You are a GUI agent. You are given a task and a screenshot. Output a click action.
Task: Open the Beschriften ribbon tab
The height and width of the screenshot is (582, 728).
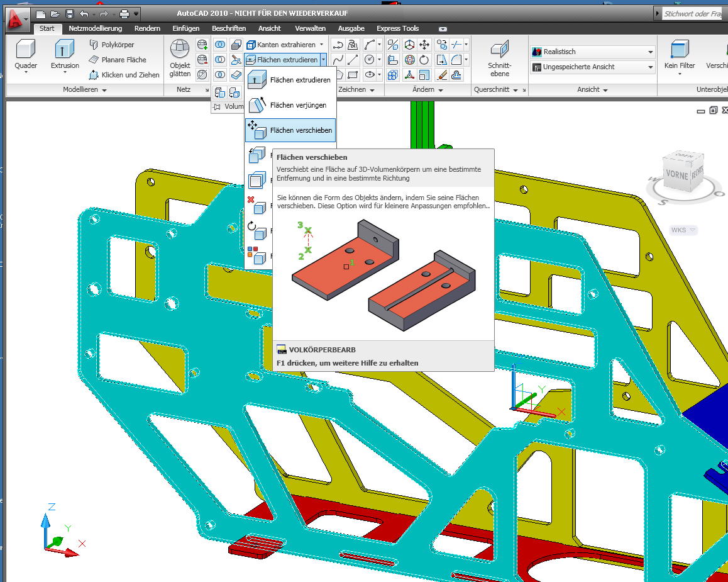pos(229,28)
